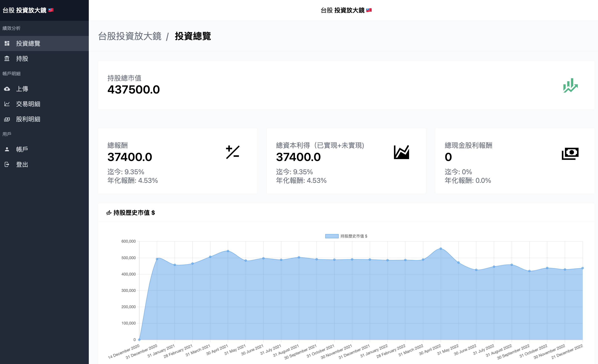The height and width of the screenshot is (364, 598).
Task: Click the 21 December 2022 final data point
Action: coord(582,268)
